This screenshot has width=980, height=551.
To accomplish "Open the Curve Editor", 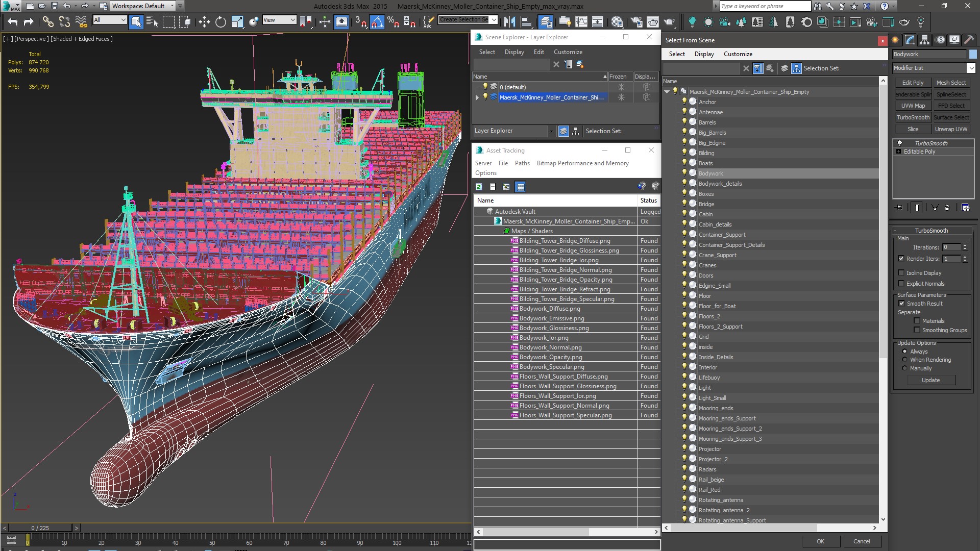I will click(581, 21).
